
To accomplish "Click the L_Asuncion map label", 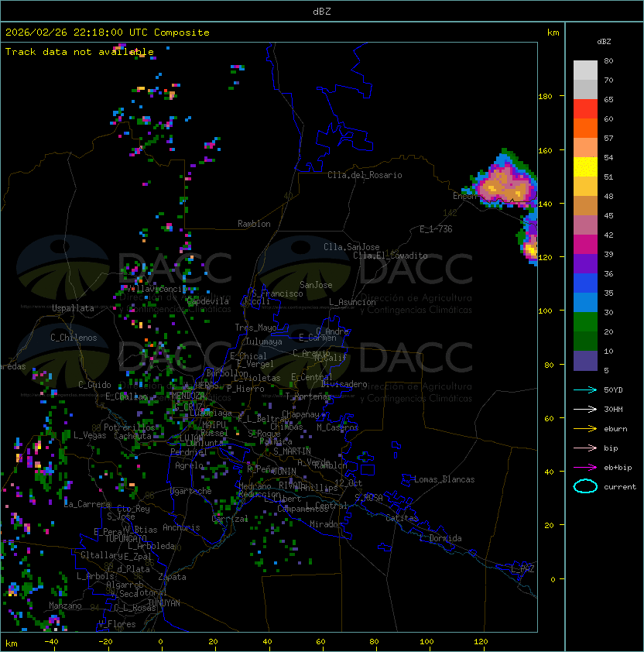I will click(352, 302).
